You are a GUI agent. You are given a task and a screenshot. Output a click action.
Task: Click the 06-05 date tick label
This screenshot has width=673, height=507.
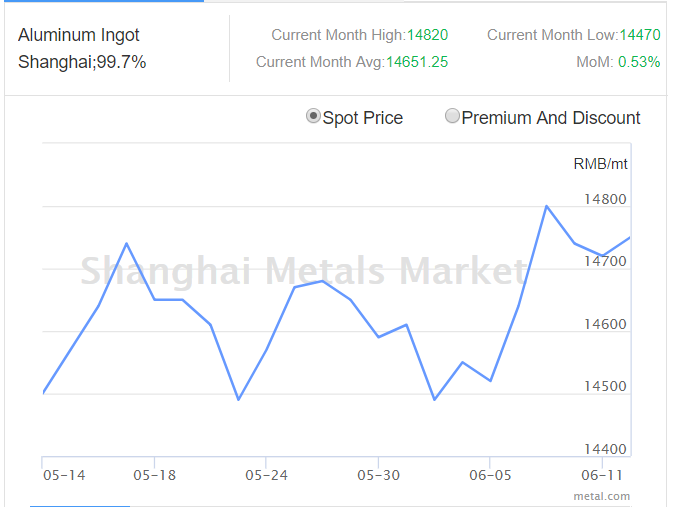pos(490,475)
